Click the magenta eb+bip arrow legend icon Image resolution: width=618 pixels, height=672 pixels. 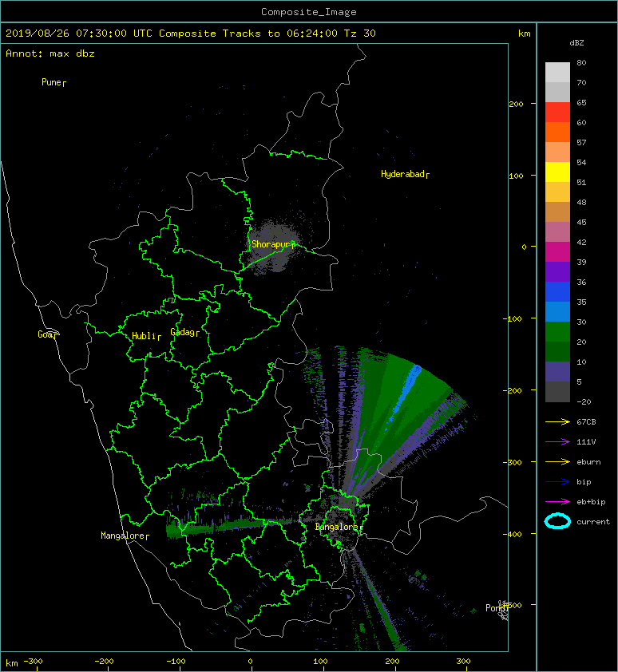(557, 502)
